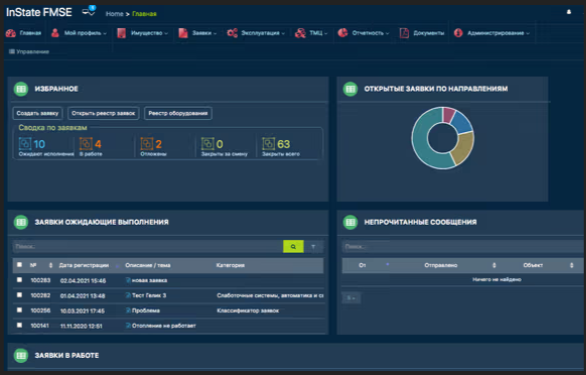Viewport: 586px width, 375px height.
Task: Click the blue icon beside count 10
Action: [25, 144]
